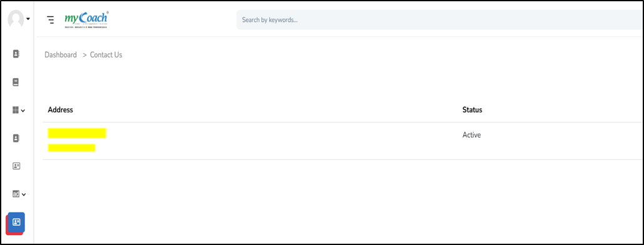This screenshot has width=644, height=245.
Task: Focus the Search by keywords field
Action: click(440, 20)
